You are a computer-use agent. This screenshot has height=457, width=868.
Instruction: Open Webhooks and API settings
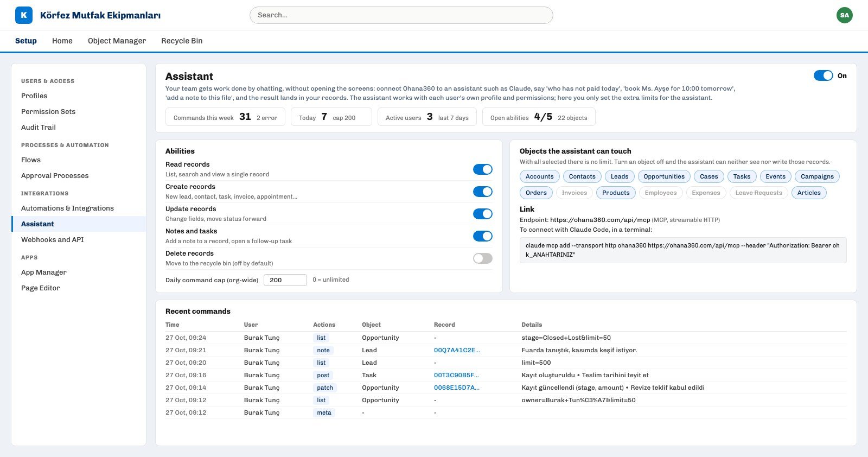[x=79, y=240]
